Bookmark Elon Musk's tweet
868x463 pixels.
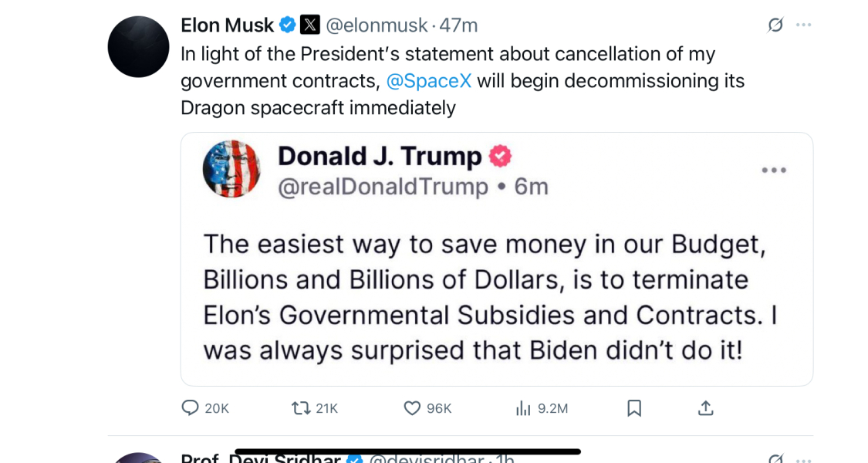click(633, 408)
